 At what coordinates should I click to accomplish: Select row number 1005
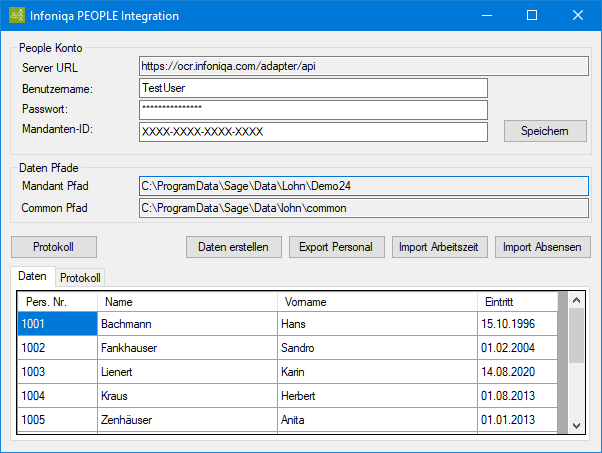tap(58, 420)
